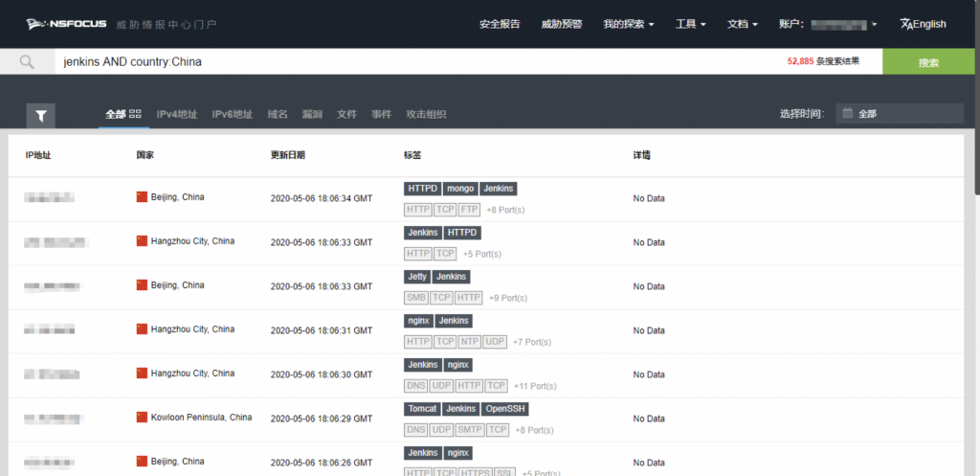Click the NSFOCUS logo

tap(66, 24)
